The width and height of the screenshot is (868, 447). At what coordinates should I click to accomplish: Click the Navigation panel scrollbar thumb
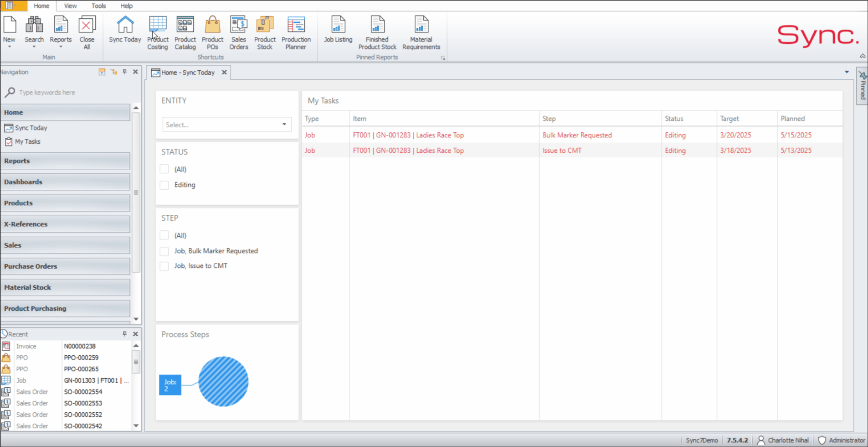pos(136,192)
